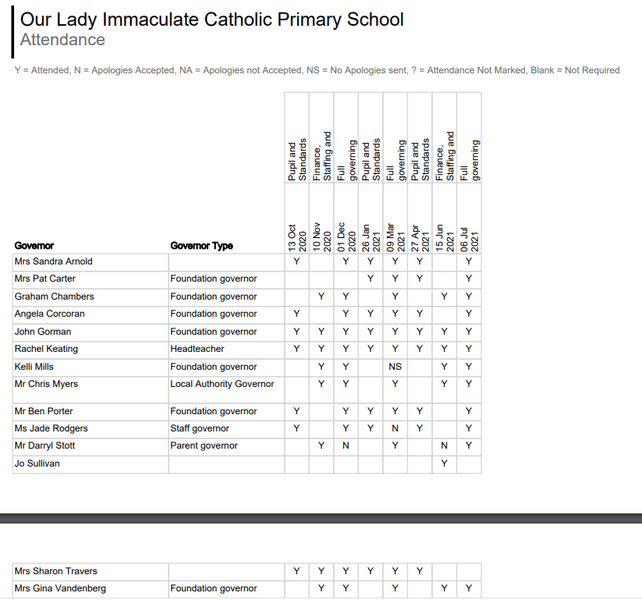
Task: Click the 'NS' cell in Kelli Mills' row
Action: point(395,367)
